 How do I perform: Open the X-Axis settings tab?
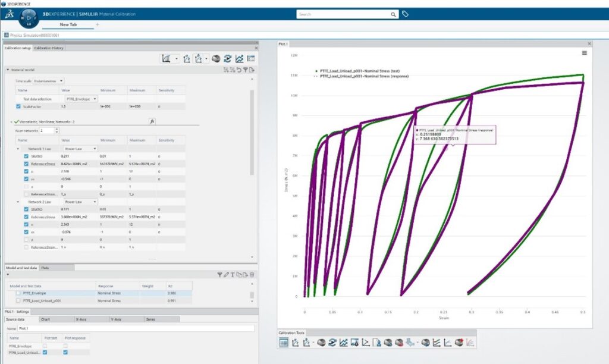pyautogui.click(x=81, y=319)
